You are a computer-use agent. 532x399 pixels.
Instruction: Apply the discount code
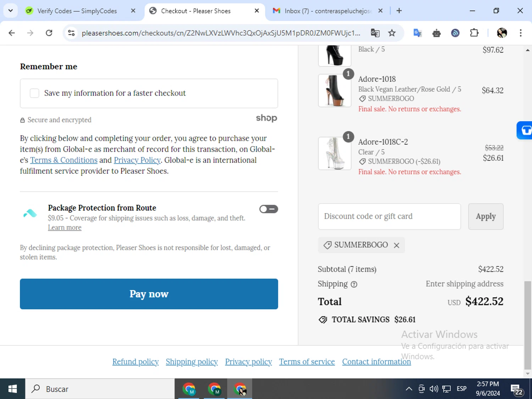coord(486,216)
